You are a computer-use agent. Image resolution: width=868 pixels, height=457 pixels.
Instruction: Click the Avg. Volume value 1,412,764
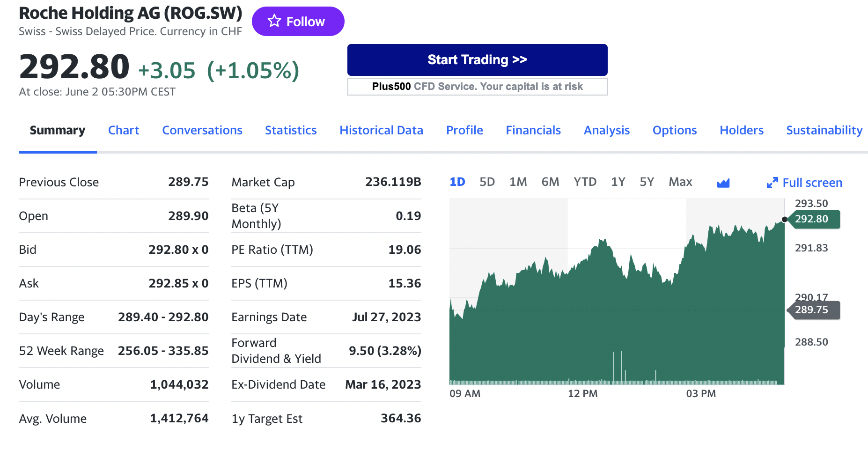179,418
